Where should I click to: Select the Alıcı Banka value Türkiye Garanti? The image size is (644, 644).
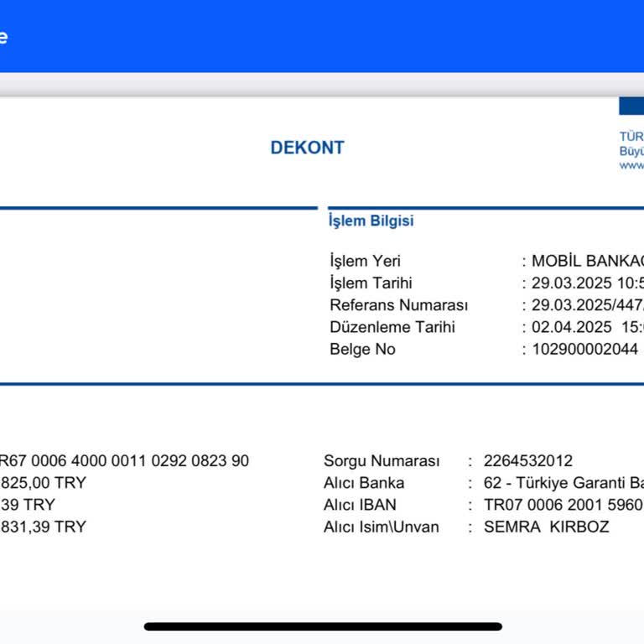(x=563, y=483)
